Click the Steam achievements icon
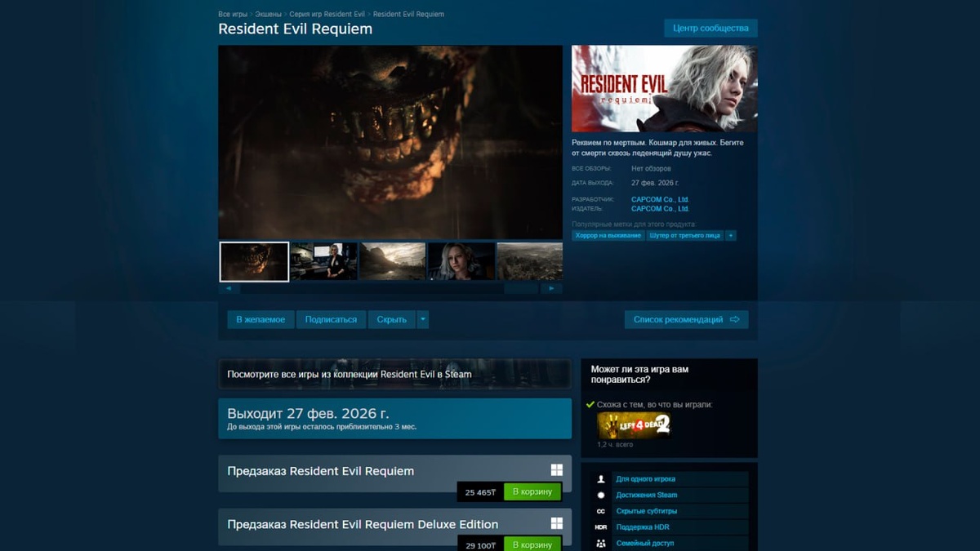Screen dimensions: 980x551 (601, 495)
